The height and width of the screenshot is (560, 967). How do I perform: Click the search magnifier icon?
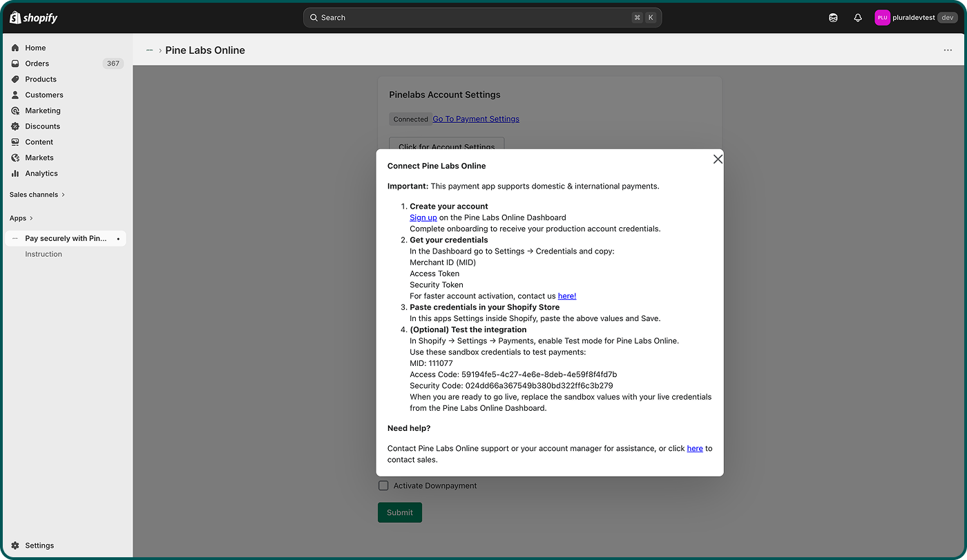314,18
